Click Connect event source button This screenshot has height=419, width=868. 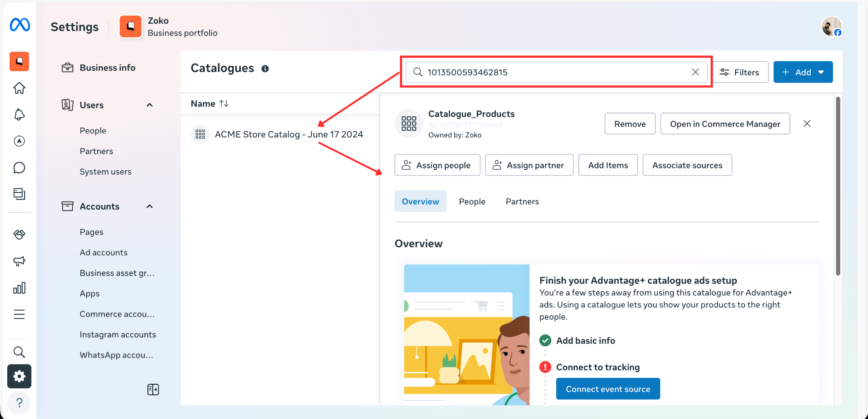pyautogui.click(x=608, y=389)
